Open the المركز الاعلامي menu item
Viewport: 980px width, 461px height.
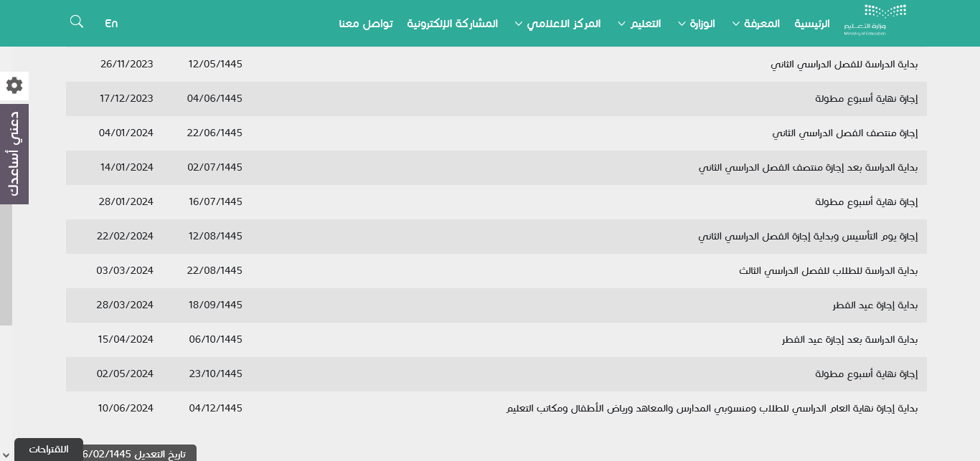tap(564, 24)
